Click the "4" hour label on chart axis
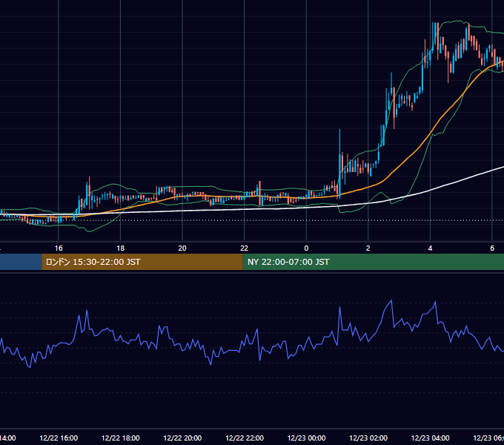The width and height of the screenshot is (504, 445). tap(430, 248)
